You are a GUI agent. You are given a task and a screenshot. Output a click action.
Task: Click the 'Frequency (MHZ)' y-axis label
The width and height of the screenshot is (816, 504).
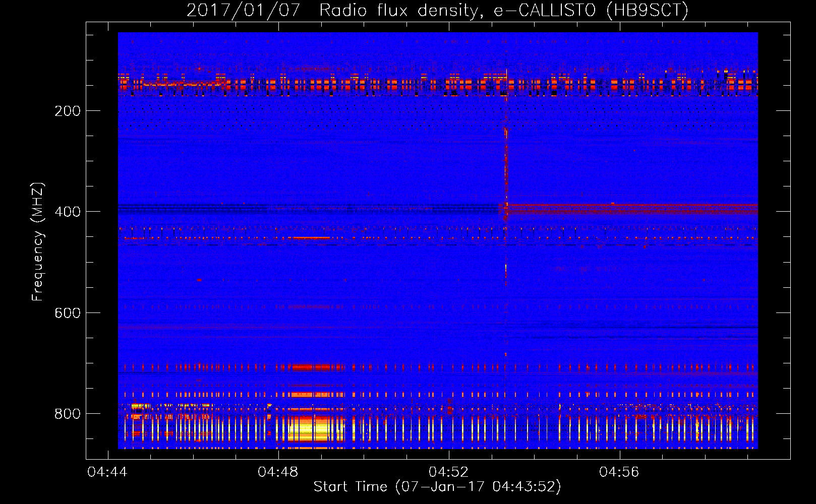(x=38, y=242)
